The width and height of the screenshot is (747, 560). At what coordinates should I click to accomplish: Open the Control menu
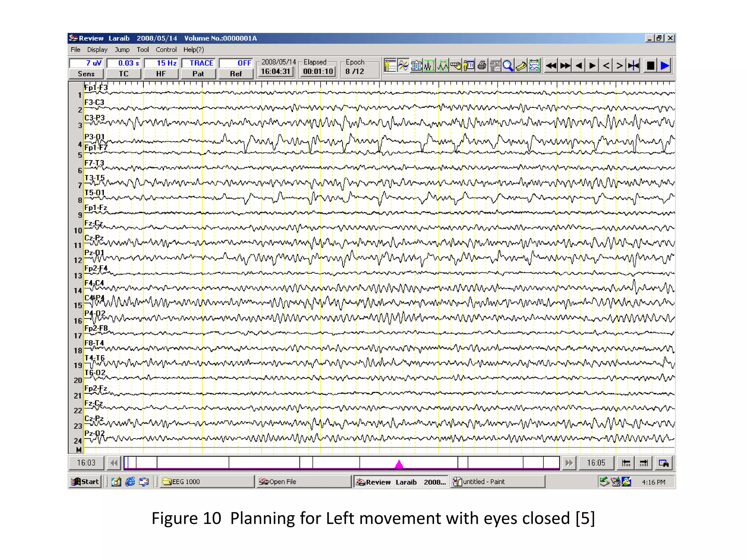tap(166, 50)
